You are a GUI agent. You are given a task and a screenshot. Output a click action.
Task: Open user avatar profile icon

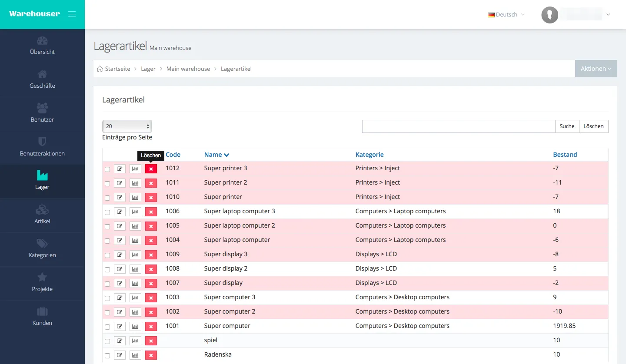pos(549,15)
